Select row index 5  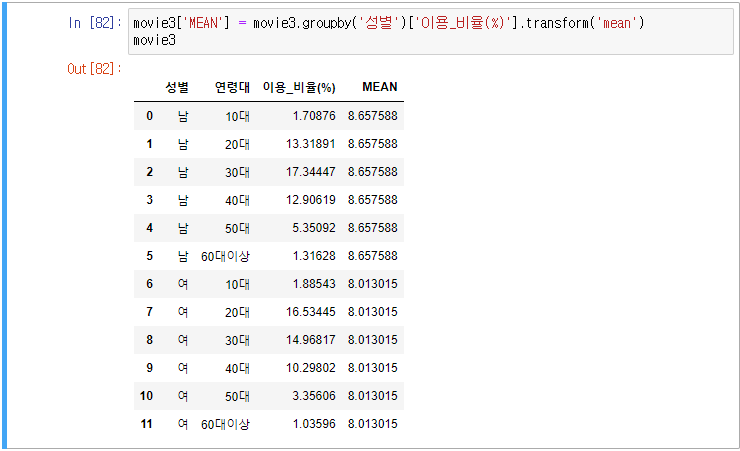(x=150, y=256)
